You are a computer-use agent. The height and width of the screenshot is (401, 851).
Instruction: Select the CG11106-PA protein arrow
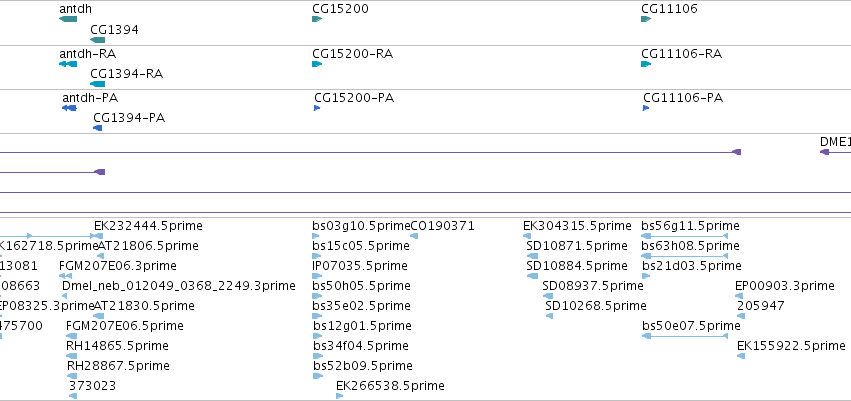[x=646, y=108]
